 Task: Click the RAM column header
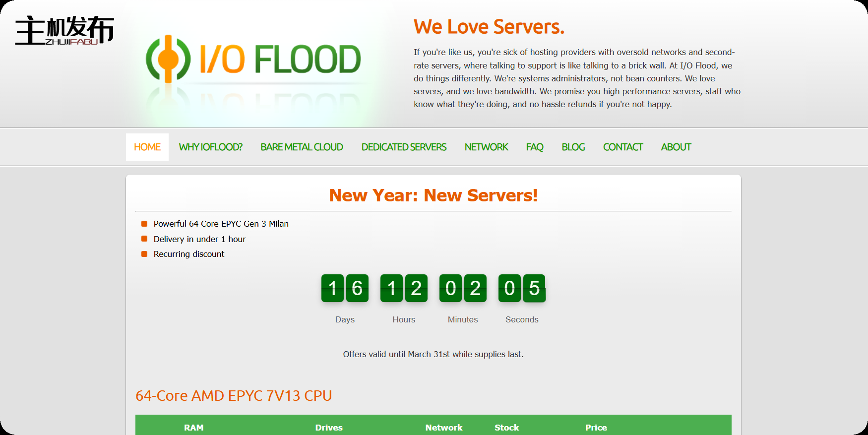click(194, 428)
